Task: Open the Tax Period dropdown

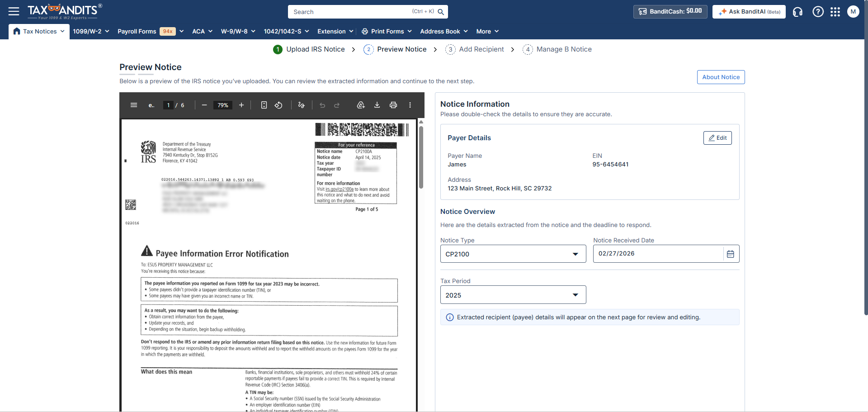Action: coord(575,294)
